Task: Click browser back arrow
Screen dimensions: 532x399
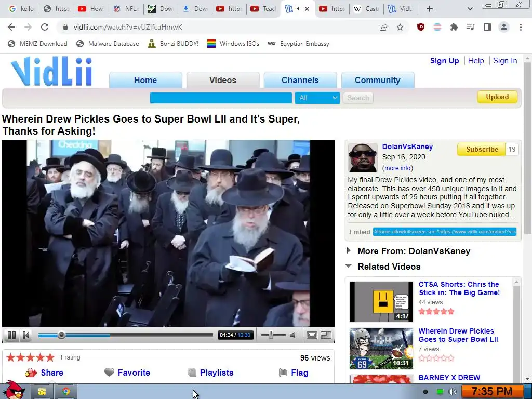Action: click(11, 27)
